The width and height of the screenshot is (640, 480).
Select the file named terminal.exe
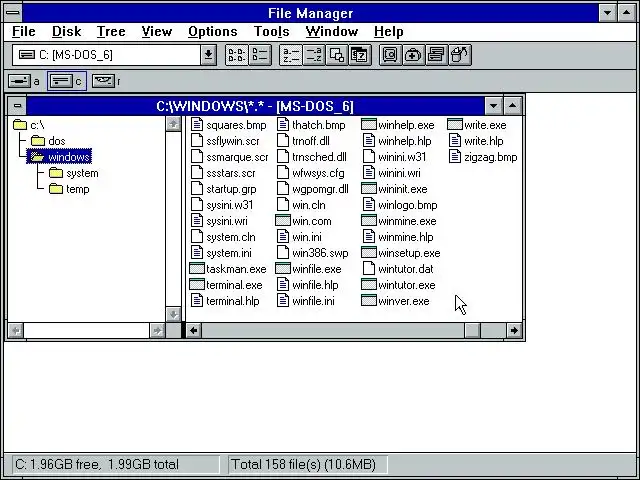[x=234, y=285]
